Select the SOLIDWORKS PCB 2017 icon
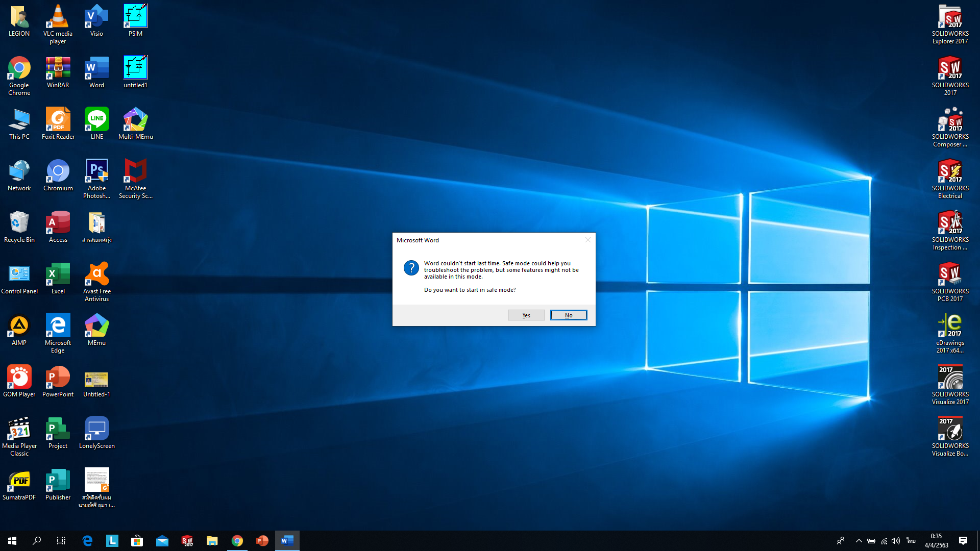 pos(950,282)
